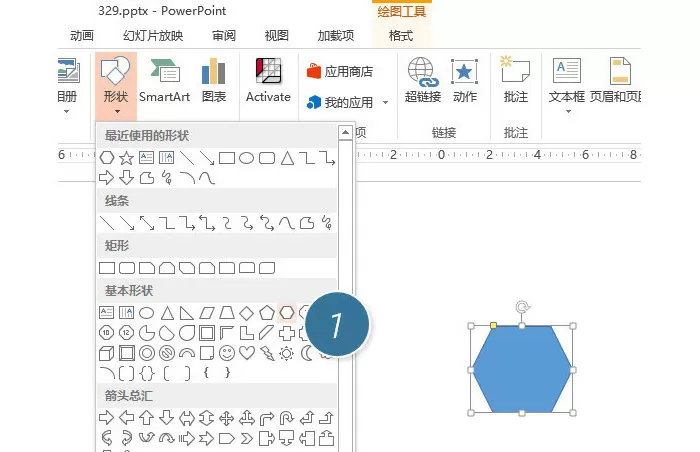700x452 pixels.
Task: Click the 页眉和页脚 header footer button
Action: (x=615, y=80)
